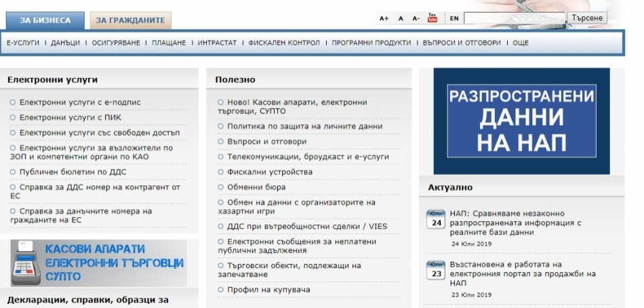This screenshot has width=644, height=308.
Task: Click the Търсене search button
Action: (x=587, y=18)
